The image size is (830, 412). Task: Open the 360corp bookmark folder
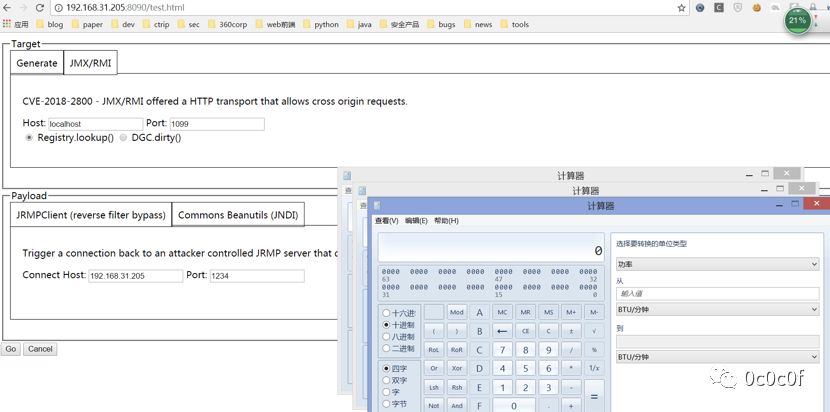(x=227, y=24)
